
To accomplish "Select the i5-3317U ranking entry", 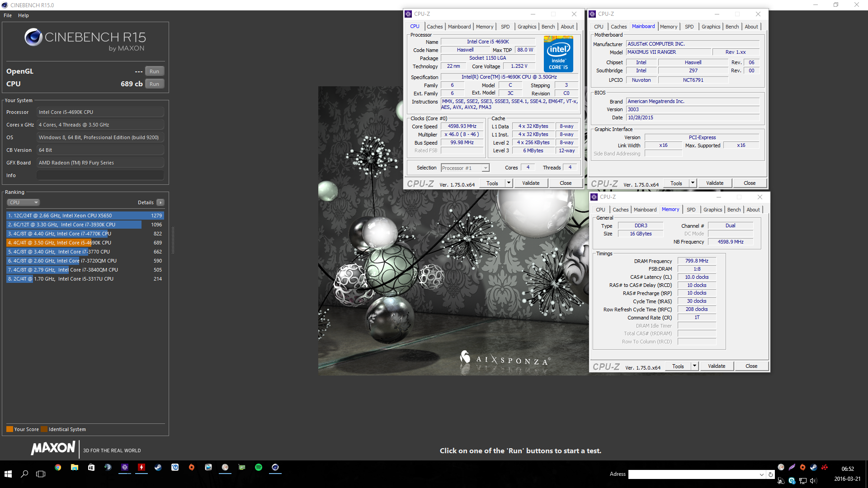I will click(x=85, y=279).
